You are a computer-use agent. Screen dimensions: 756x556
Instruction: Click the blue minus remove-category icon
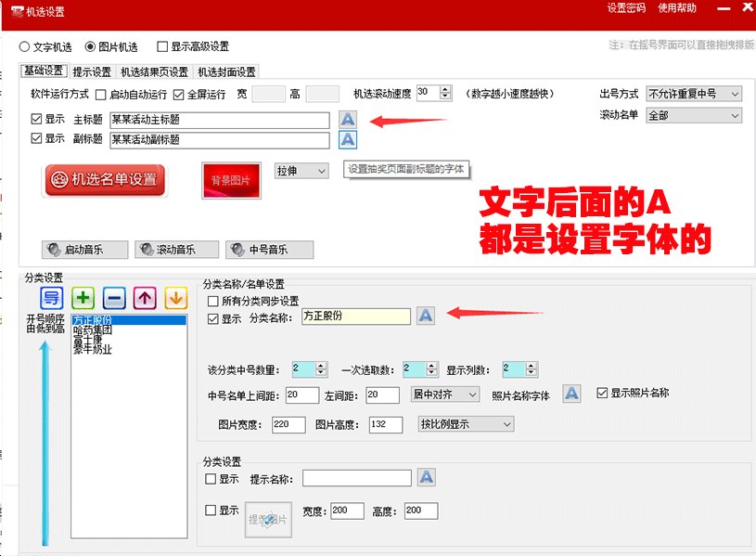[114, 298]
